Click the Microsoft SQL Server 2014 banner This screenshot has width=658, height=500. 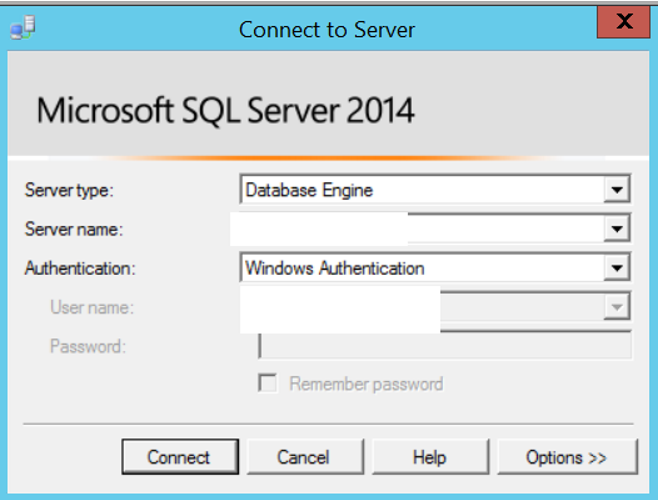[328, 103]
